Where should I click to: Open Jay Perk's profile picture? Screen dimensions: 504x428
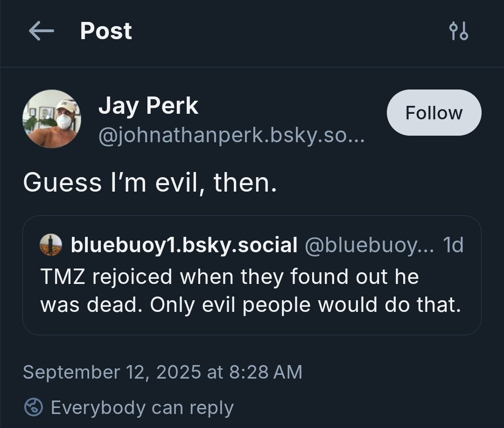pos(52,118)
